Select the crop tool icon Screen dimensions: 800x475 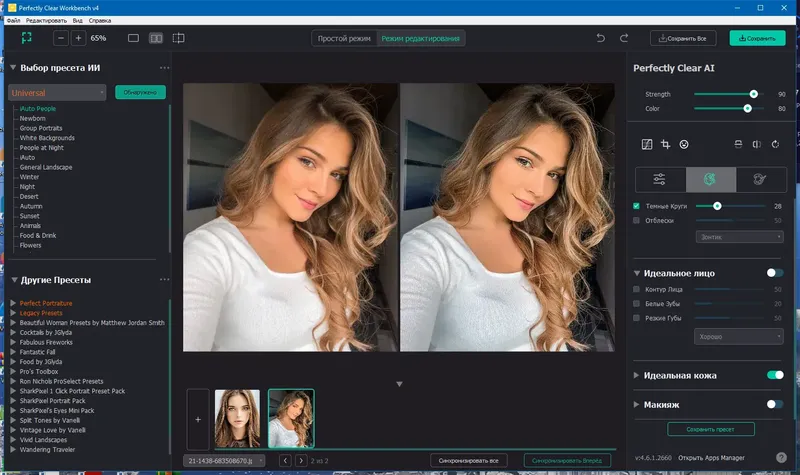(x=665, y=144)
